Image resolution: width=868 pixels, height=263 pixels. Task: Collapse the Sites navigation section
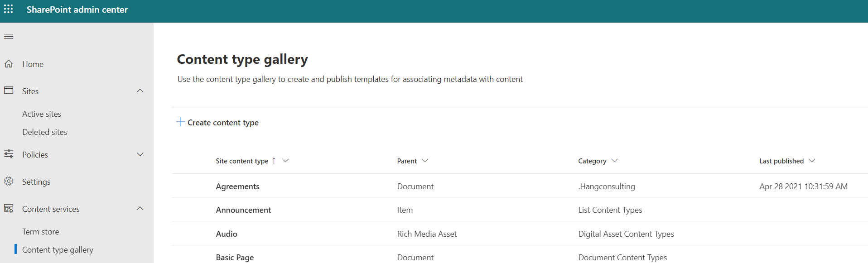[140, 91]
